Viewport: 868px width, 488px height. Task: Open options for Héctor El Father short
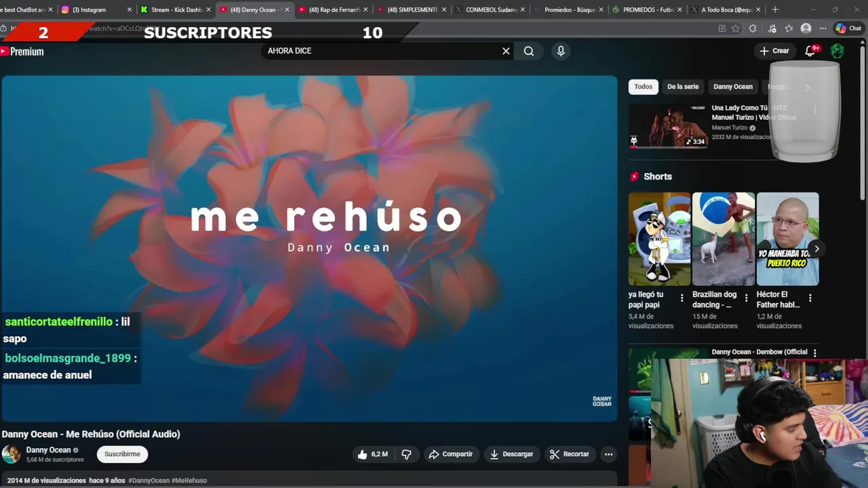(810, 298)
